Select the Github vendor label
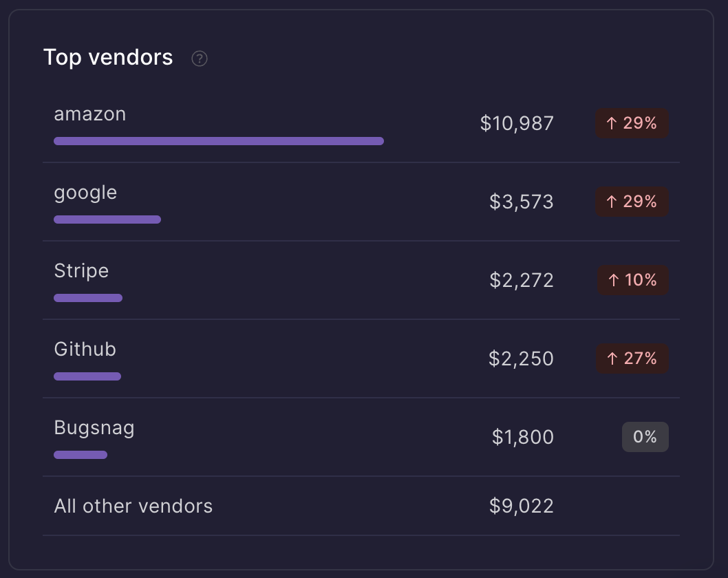The width and height of the screenshot is (728, 578). [x=85, y=350]
